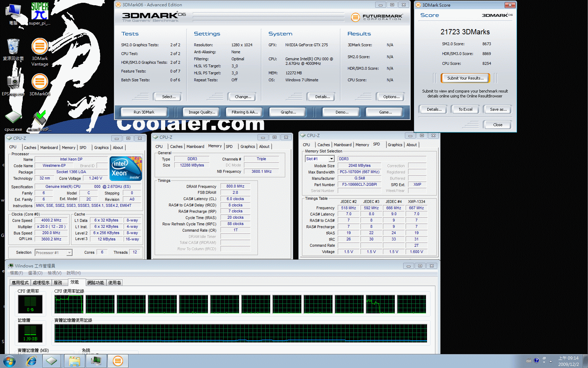Viewport: 588px width, 368px height.
Task: Switch to Processes (處理程序) tab in Task Manager
Action: tap(41, 283)
